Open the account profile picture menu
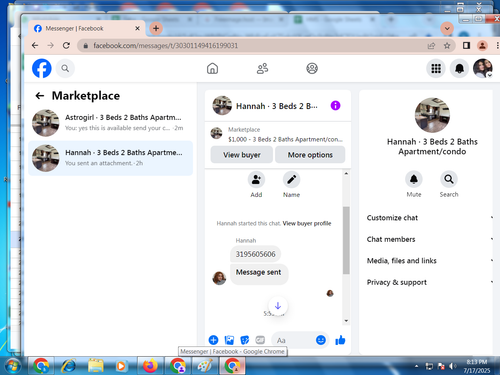The height and width of the screenshot is (375, 500). tap(483, 68)
